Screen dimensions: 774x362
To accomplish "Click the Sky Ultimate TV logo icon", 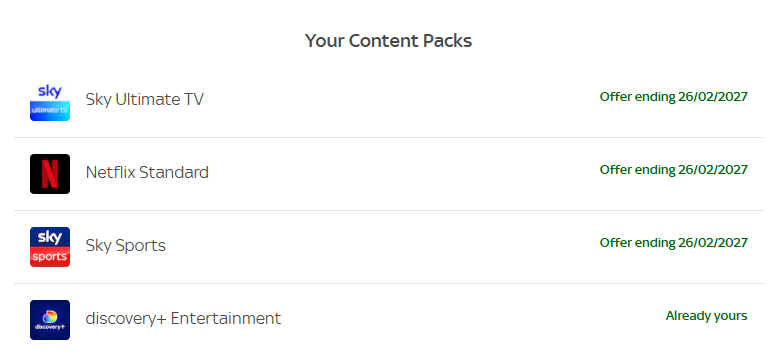I will (50, 101).
